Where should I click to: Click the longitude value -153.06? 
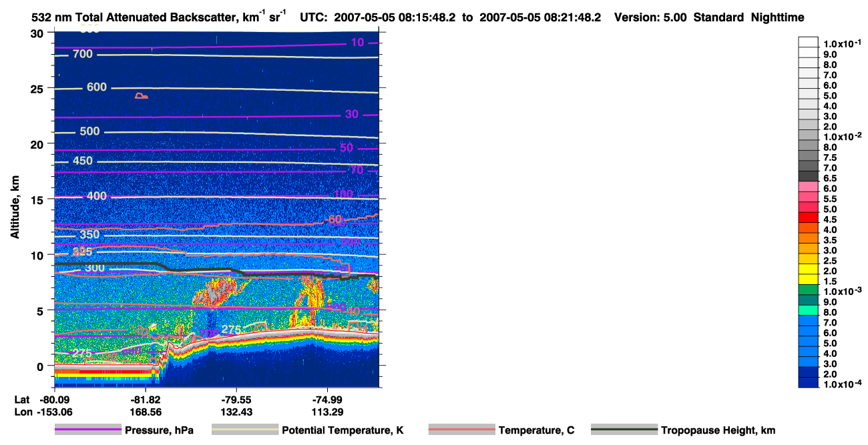pyautogui.click(x=53, y=412)
